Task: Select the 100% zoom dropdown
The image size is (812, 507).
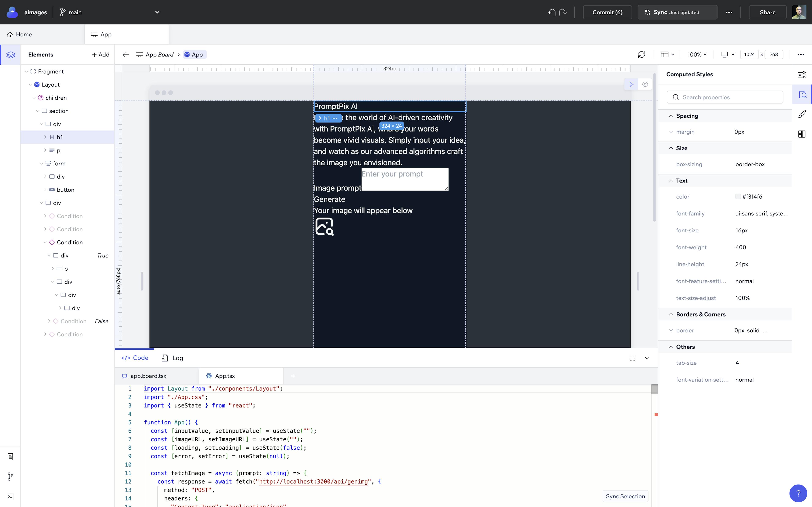Action: click(x=696, y=54)
